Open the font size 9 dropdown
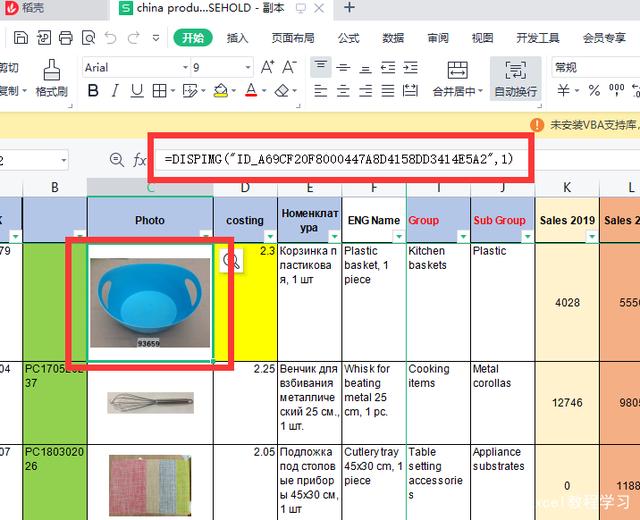 (248, 67)
